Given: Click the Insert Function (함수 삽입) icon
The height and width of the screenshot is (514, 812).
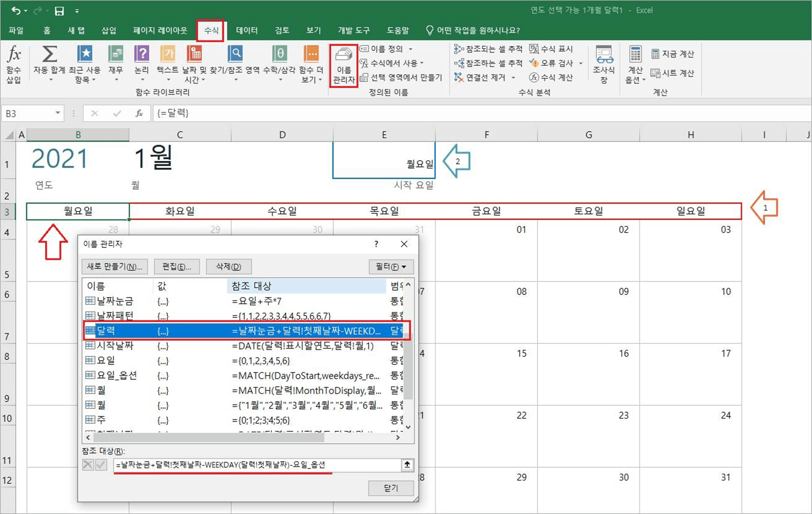Looking at the screenshot, I should tap(14, 63).
